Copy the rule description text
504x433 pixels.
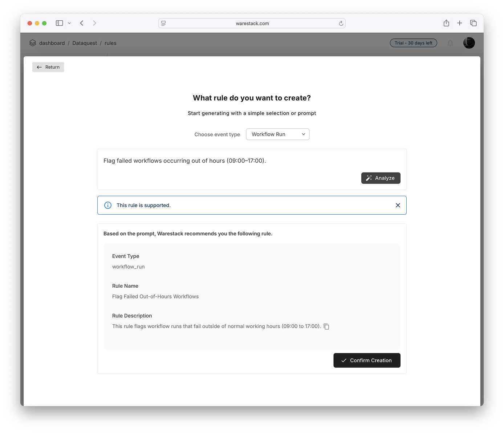(x=326, y=327)
